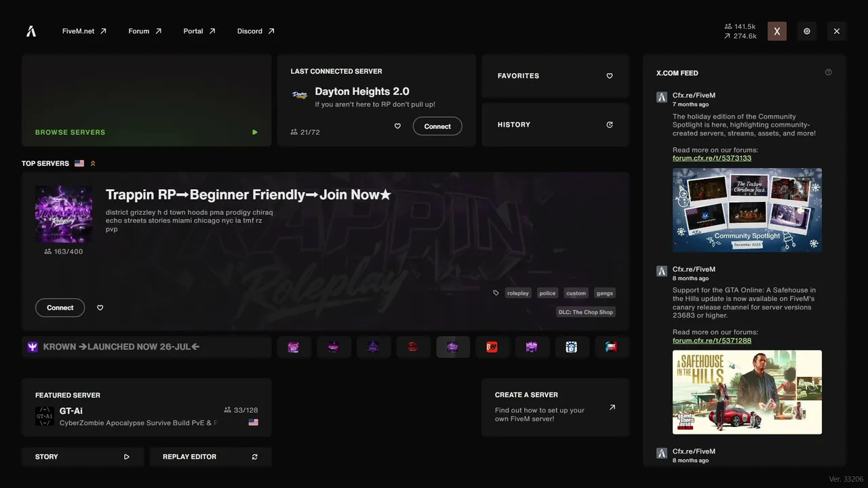868x488 pixels.
Task: Open the settings gear
Action: click(x=807, y=31)
